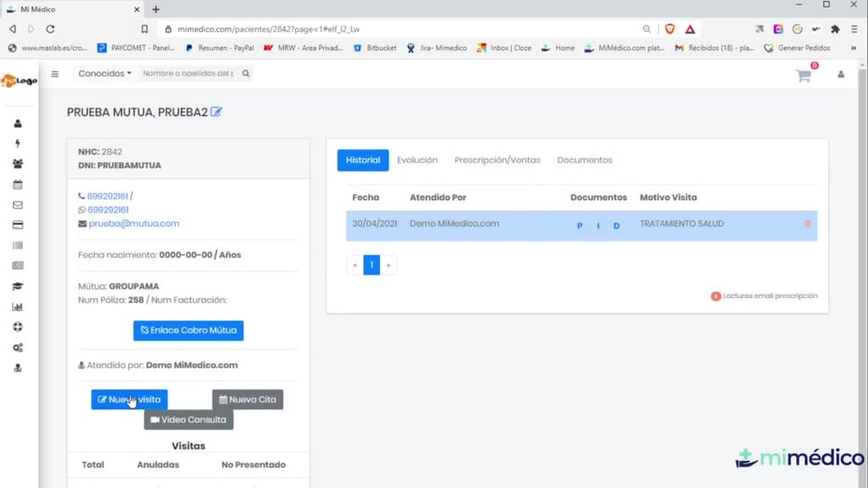868x488 pixels.
Task: Show more bookmarks chevron
Action: coord(854,48)
